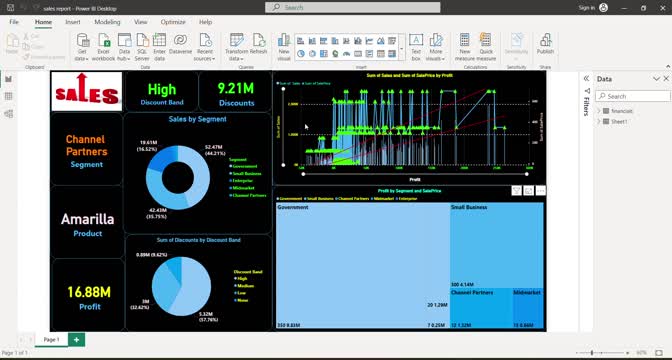Open the visuals gallery dropdown arrow
The height and width of the screenshot is (360, 672).
pyautogui.click(x=402, y=48)
